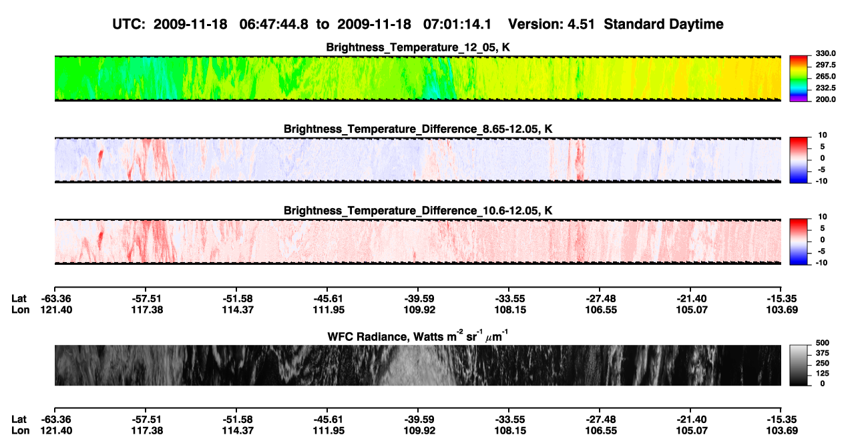Click the upper axis Lon row label
868x445 pixels.
pos(20,310)
